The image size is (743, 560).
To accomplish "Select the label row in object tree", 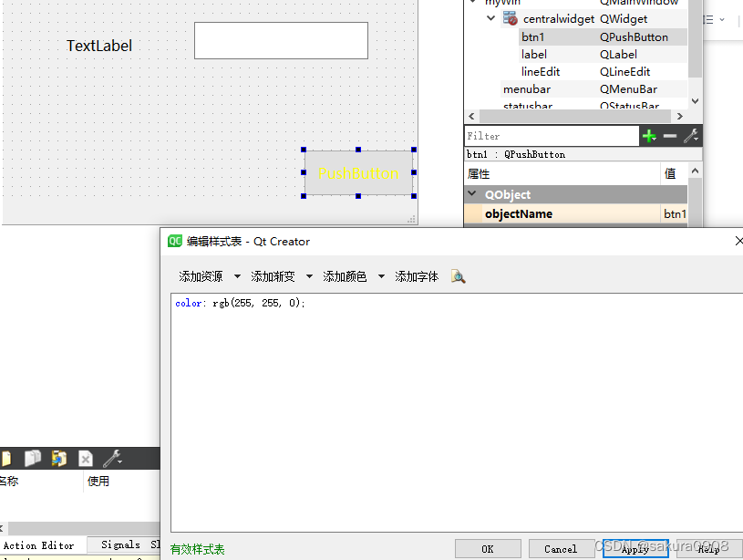I will click(603, 55).
